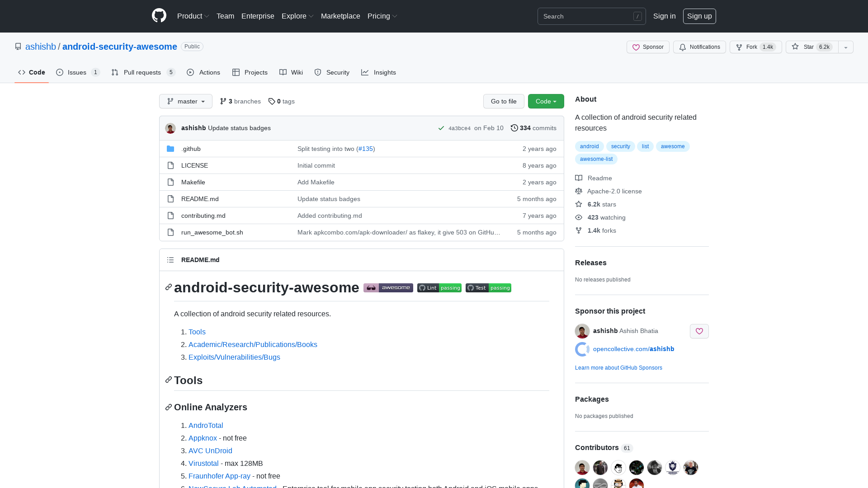868x488 pixels.
Task: Go to the Actions tab
Action: point(203,72)
